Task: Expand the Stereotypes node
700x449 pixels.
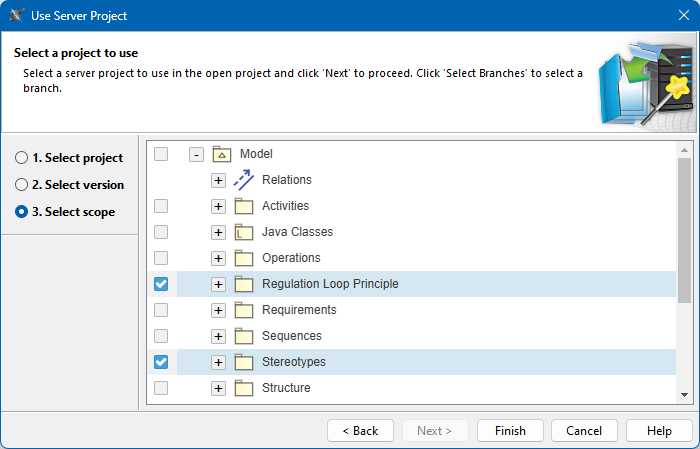Action: click(x=218, y=362)
